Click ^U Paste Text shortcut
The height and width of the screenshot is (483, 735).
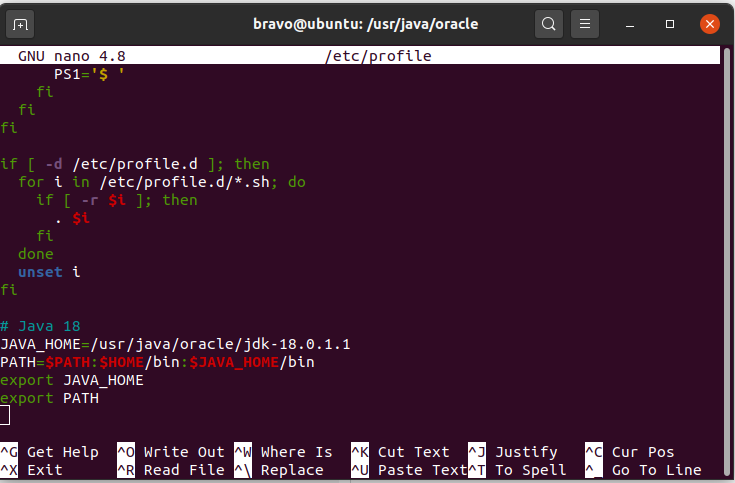point(409,470)
